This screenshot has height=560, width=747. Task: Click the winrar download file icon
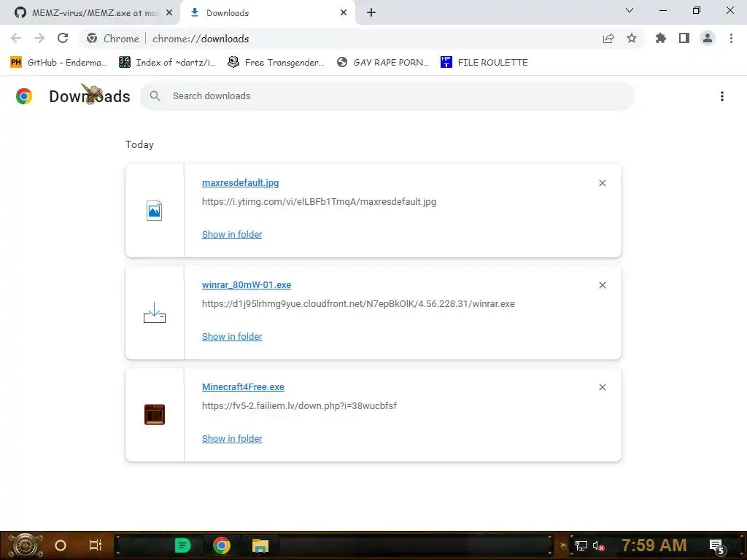click(x=155, y=313)
